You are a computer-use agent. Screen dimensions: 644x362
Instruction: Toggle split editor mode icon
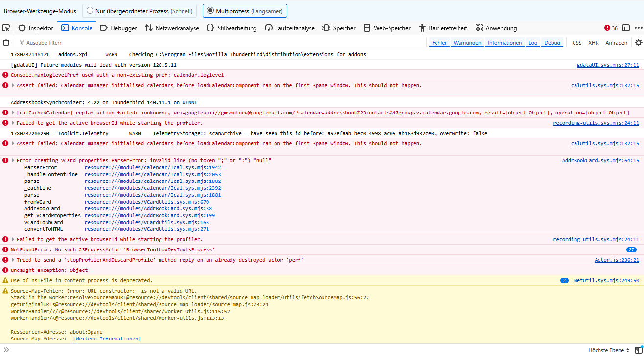[x=638, y=350]
